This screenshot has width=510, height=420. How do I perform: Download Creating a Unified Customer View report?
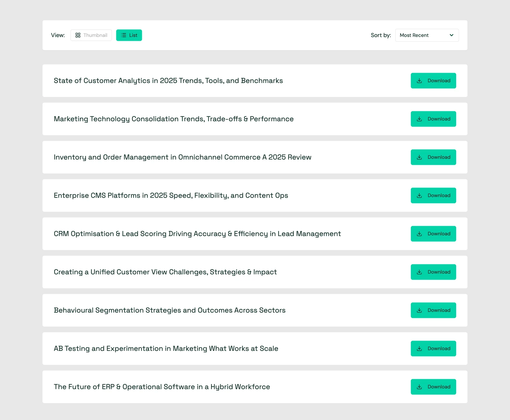point(433,272)
